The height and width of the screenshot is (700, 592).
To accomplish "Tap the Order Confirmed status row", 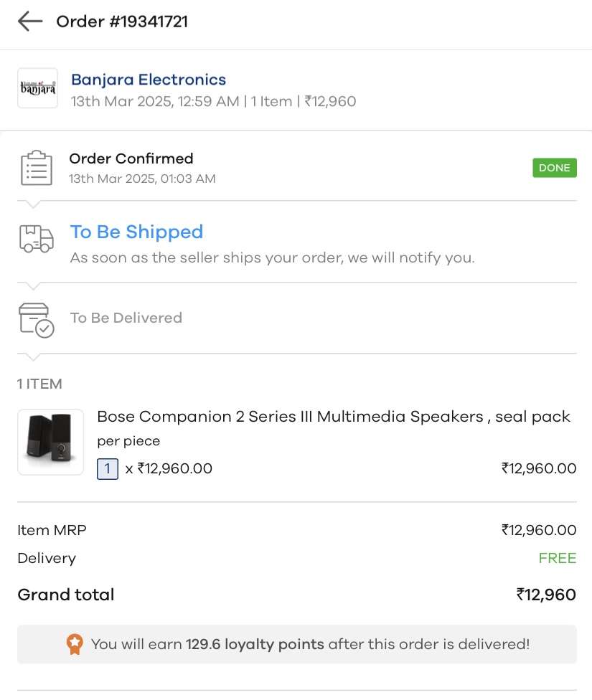I will coord(131,159).
